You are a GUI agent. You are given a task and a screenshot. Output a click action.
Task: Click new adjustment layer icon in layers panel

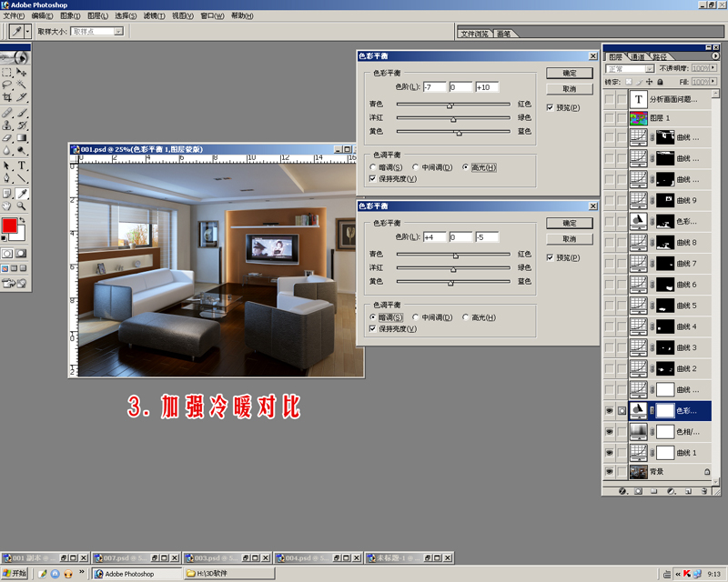(x=671, y=491)
